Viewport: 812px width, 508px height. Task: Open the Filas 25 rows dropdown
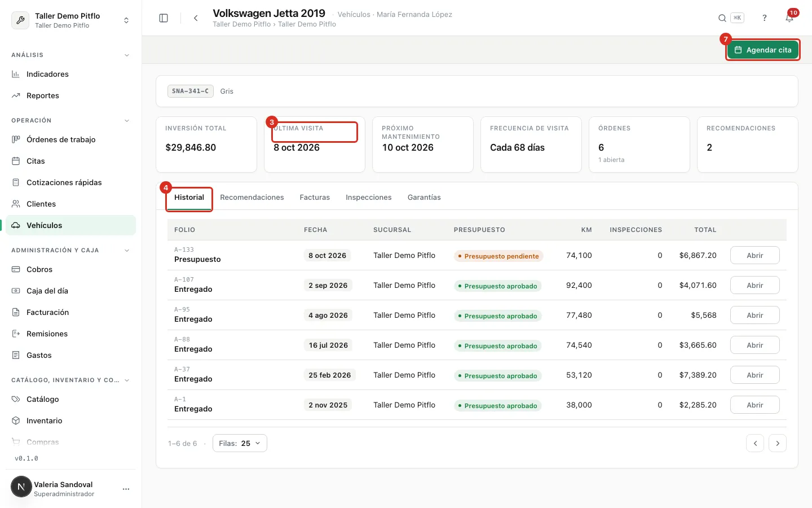click(x=240, y=443)
